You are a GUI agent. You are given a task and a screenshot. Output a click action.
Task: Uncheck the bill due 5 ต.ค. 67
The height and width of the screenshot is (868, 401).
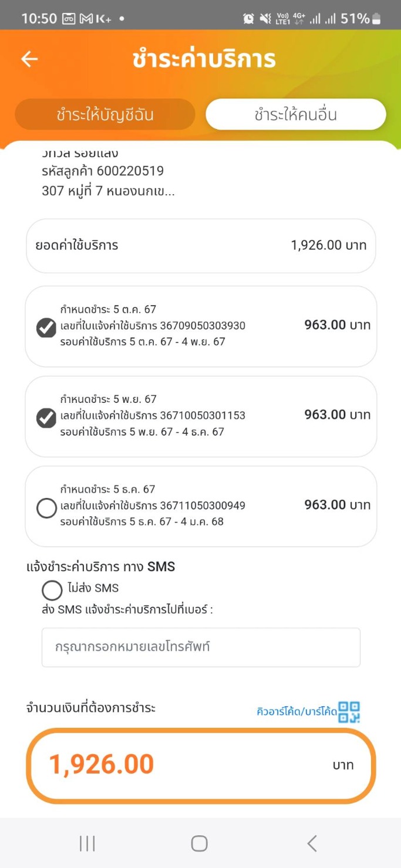(46, 327)
